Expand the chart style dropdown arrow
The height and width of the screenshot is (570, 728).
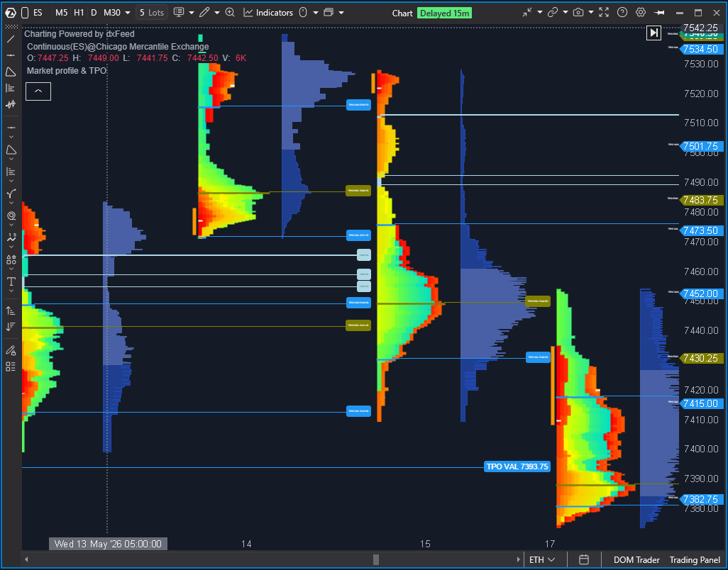tap(192, 13)
